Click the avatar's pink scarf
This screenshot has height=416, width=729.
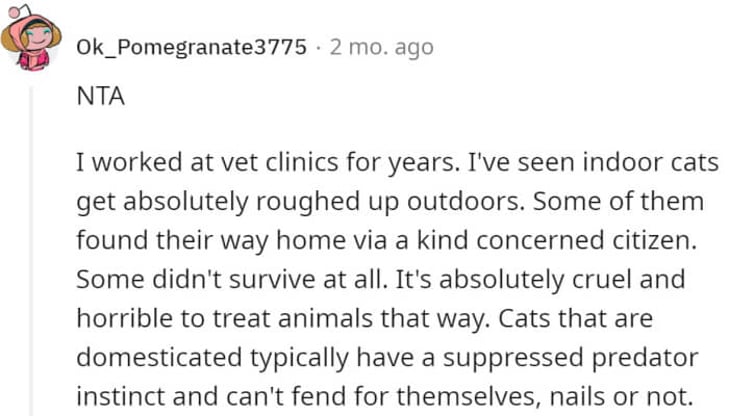(x=33, y=60)
